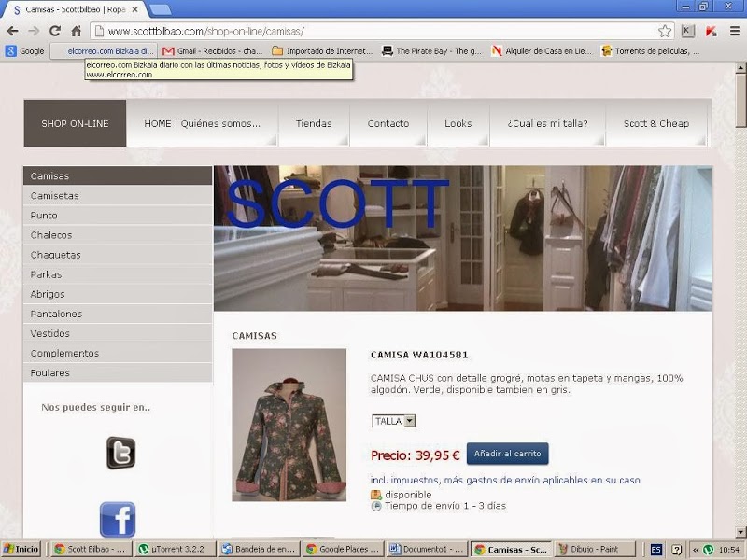The image size is (747, 560).
Task: Select the Camisas category
Action: coord(118,175)
